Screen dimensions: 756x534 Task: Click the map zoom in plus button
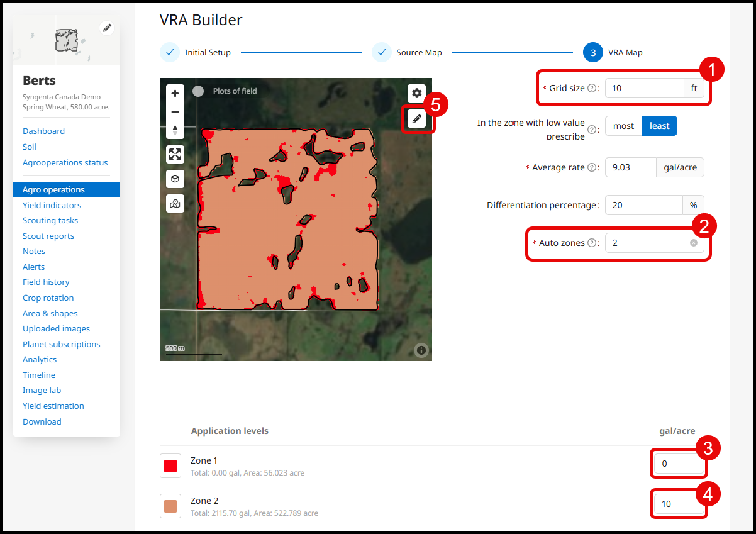[x=175, y=93]
